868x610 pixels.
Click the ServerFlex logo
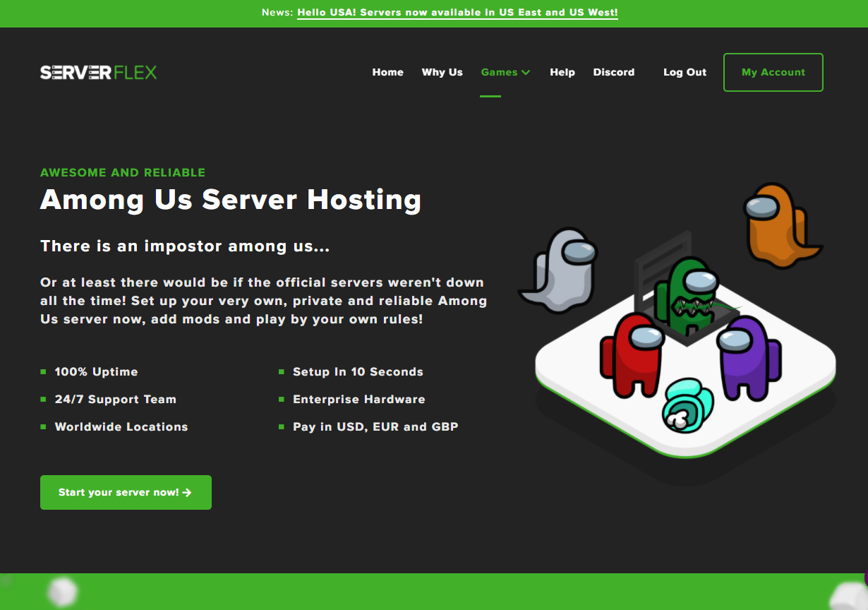point(98,72)
